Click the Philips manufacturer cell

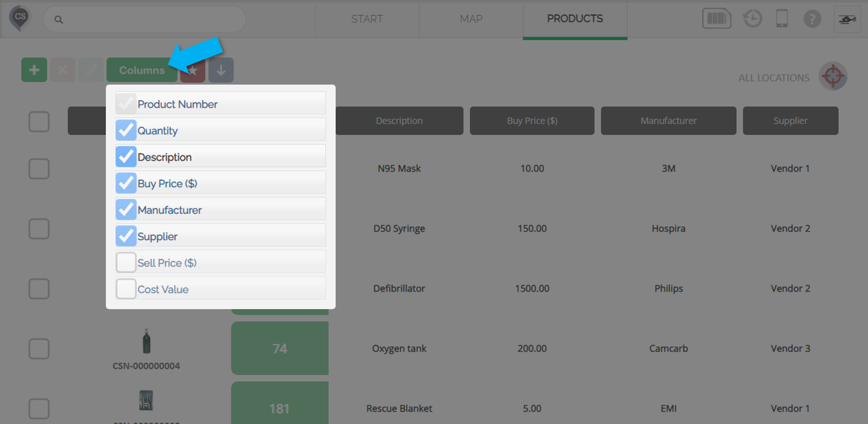click(x=668, y=288)
